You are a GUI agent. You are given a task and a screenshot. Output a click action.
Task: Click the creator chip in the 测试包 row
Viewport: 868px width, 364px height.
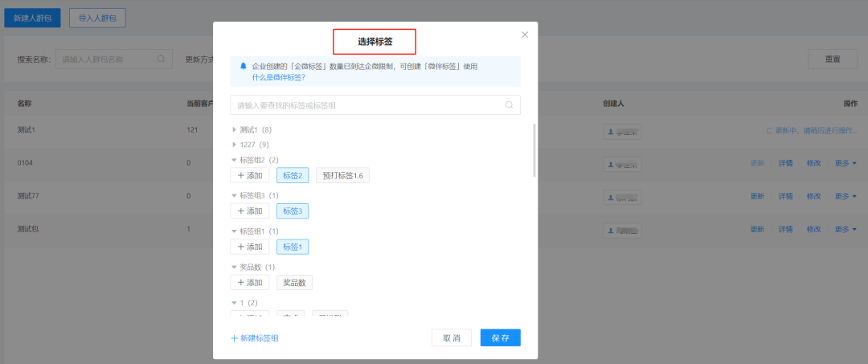point(622,230)
